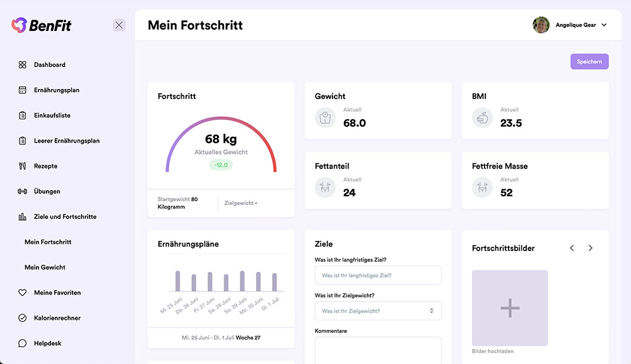Click the Speichern button

click(x=589, y=61)
